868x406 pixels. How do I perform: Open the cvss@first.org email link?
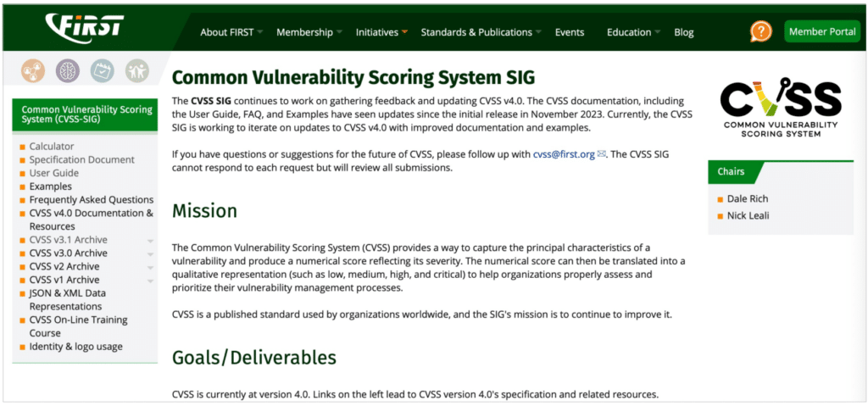tap(564, 154)
